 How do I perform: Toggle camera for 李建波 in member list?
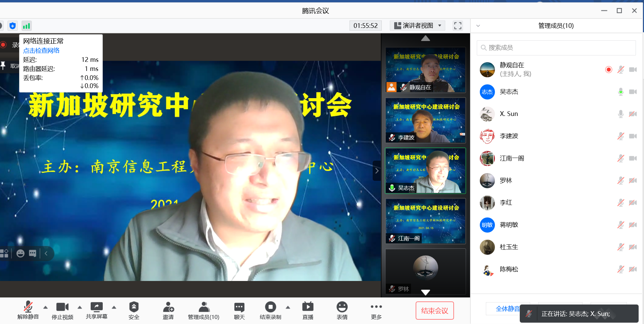[633, 136]
